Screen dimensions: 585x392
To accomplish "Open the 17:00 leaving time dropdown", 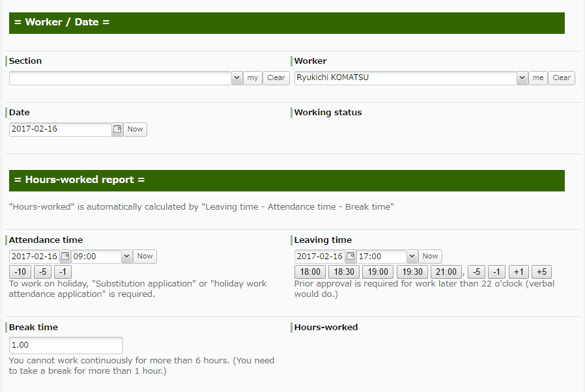I will tap(412, 257).
